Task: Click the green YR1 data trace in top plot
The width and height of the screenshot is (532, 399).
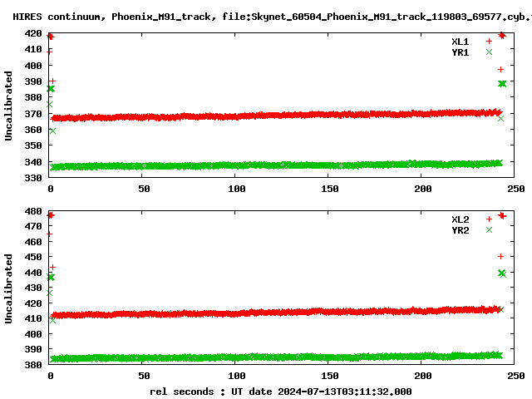Action: point(277,165)
